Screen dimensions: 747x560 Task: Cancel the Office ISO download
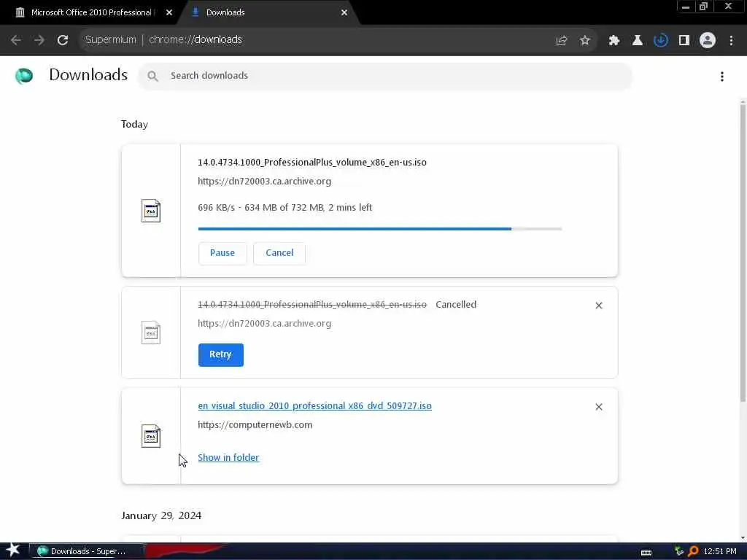pyautogui.click(x=279, y=253)
